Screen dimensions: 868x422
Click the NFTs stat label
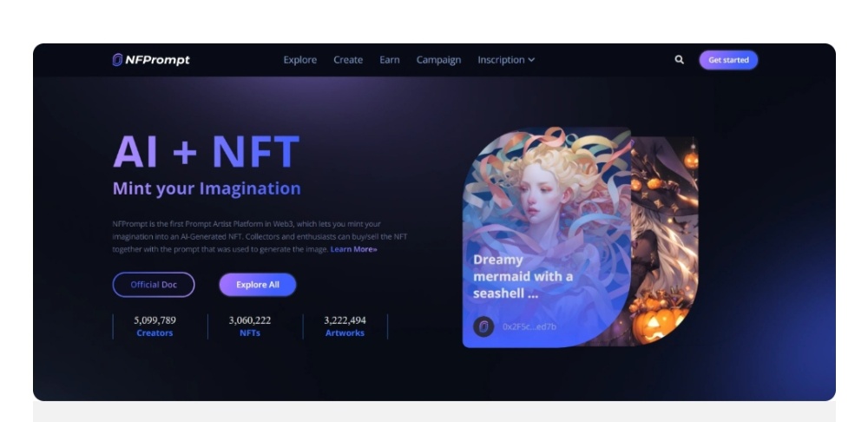pos(250,333)
